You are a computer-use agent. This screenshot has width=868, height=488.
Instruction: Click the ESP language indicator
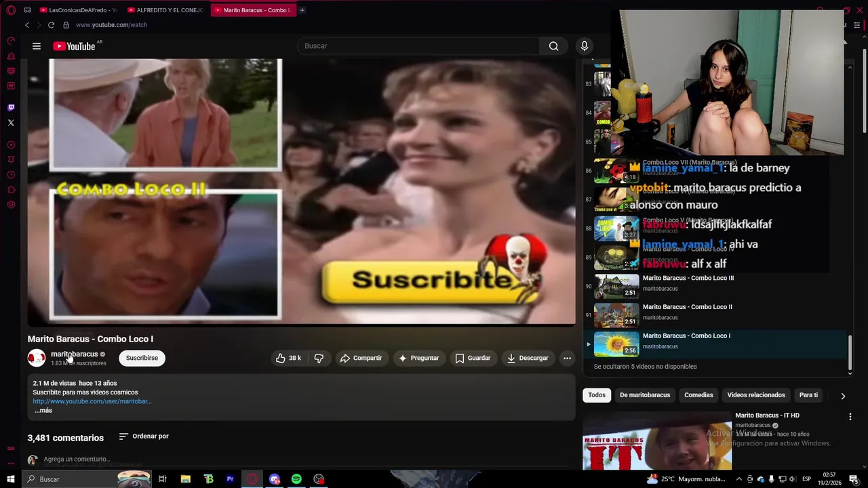tap(807, 479)
